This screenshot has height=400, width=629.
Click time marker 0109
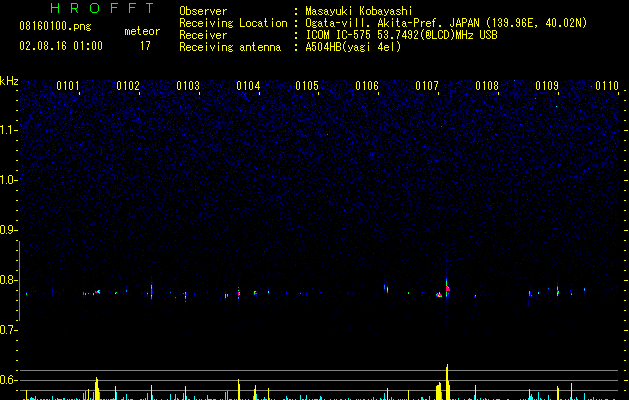pos(547,86)
